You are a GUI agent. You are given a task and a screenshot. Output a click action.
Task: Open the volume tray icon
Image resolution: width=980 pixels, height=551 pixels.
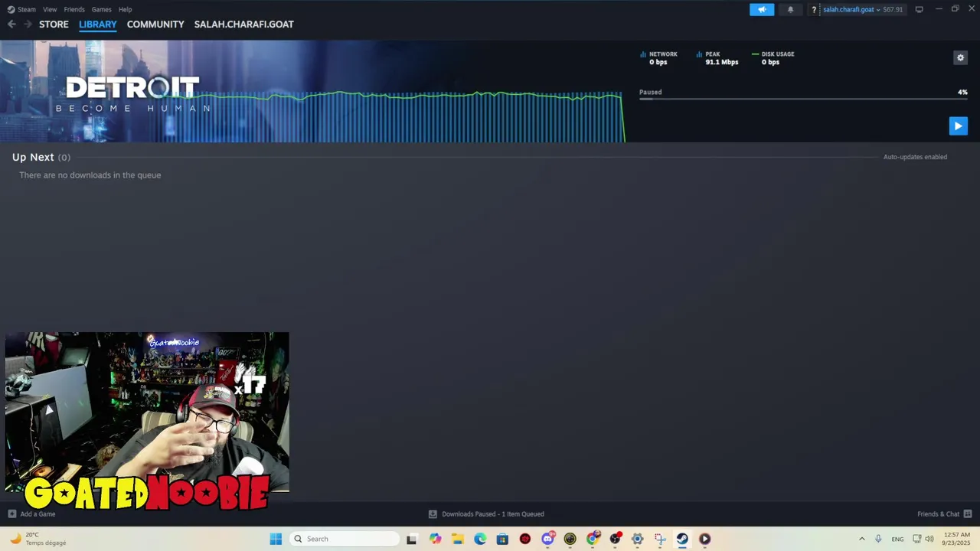coord(929,539)
